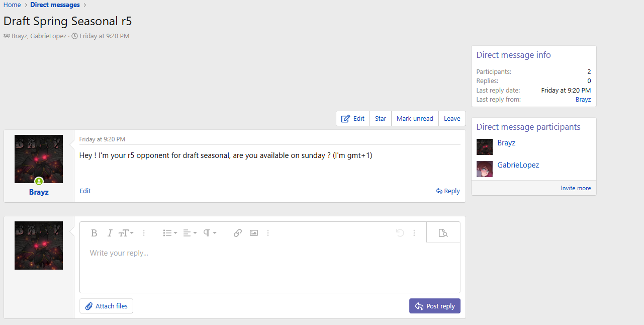This screenshot has width=644, height=325.
Task: Click GabrieLopez's avatar in participants
Action: [x=485, y=169]
